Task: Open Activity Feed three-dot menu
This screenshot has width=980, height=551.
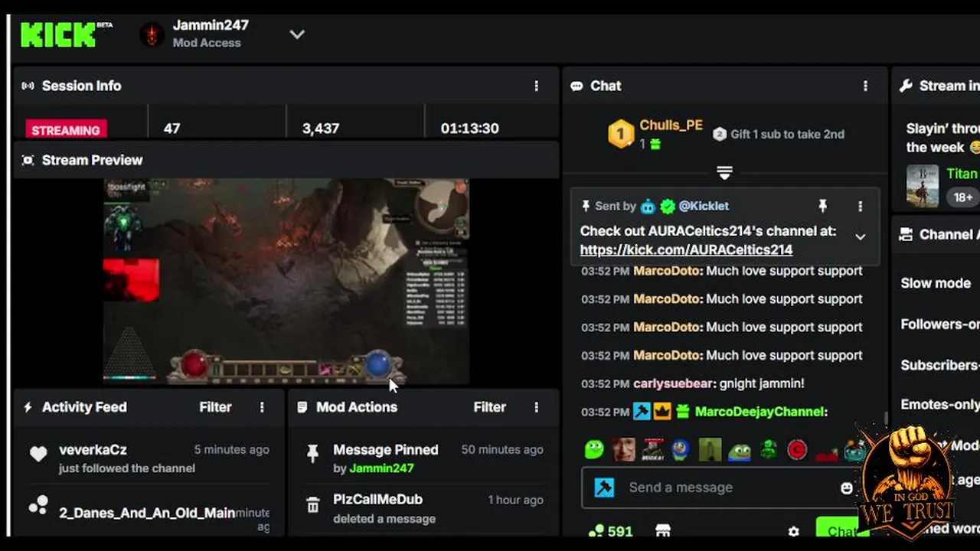Action: coord(262,407)
